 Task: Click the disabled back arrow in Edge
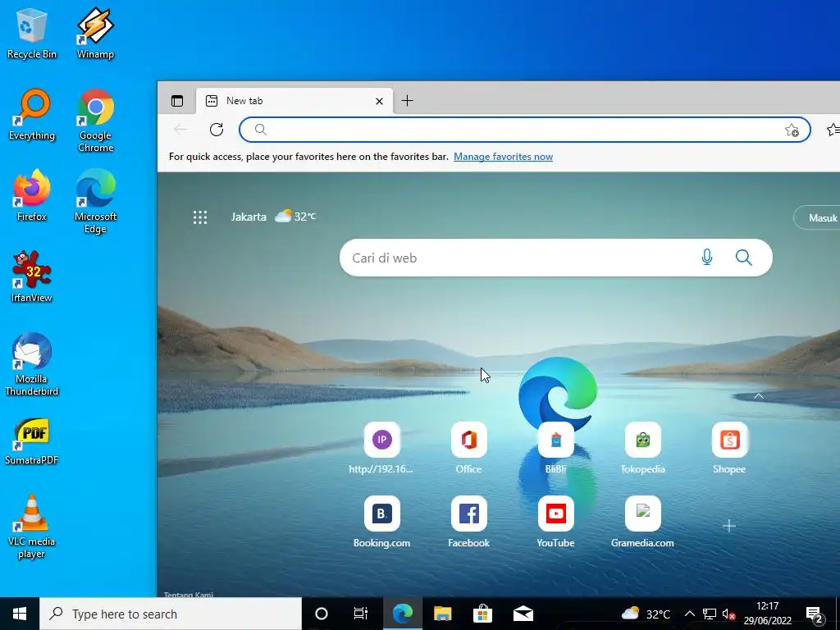pos(181,129)
